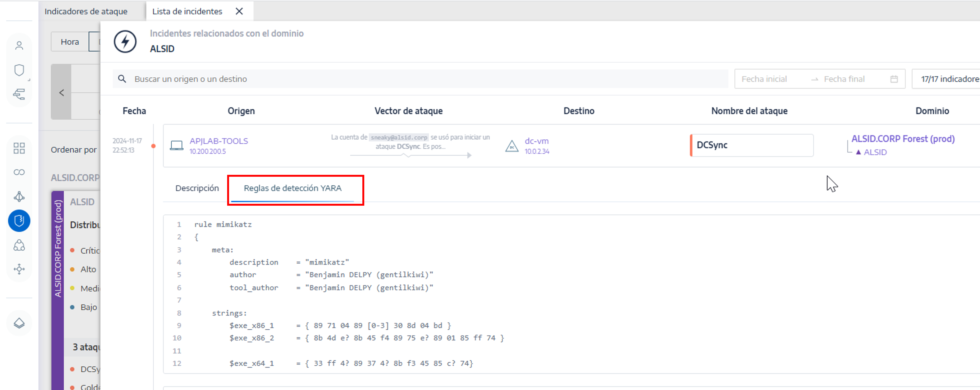Open the layers stack sidebar icon
980x390 pixels.
point(19,323)
